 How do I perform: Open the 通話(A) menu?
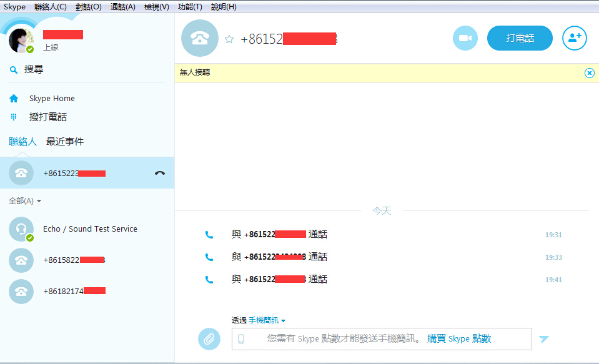pyautogui.click(x=122, y=7)
